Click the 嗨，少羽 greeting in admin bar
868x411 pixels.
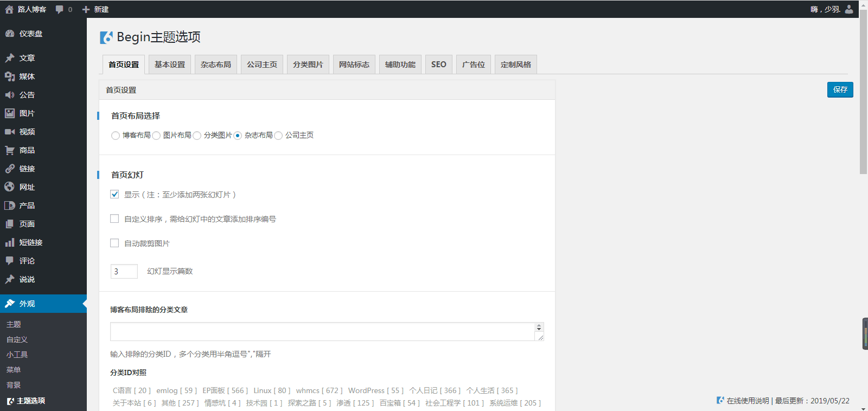point(826,9)
